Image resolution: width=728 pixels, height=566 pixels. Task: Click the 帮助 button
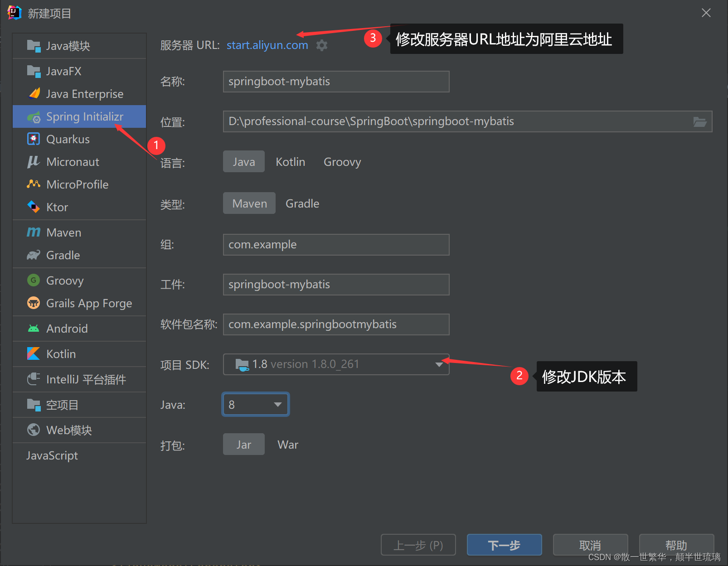click(x=676, y=545)
